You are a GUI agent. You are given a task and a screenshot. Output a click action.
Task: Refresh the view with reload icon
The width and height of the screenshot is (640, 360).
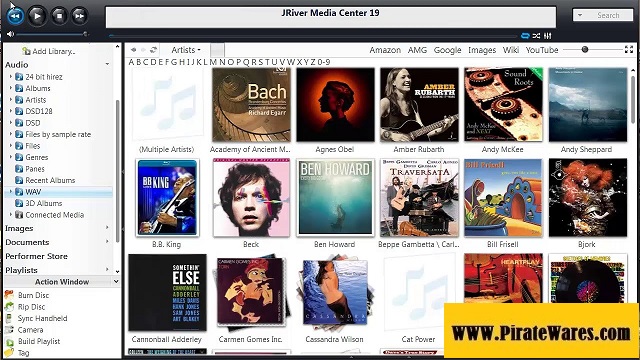pyautogui.click(x=153, y=50)
